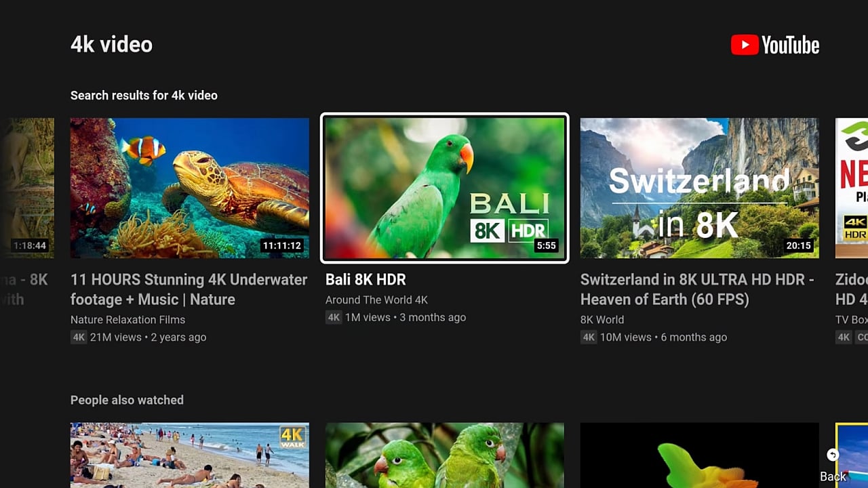Click the 'Search results for 4k video' heading
The height and width of the screenshot is (488, 868).
click(144, 96)
